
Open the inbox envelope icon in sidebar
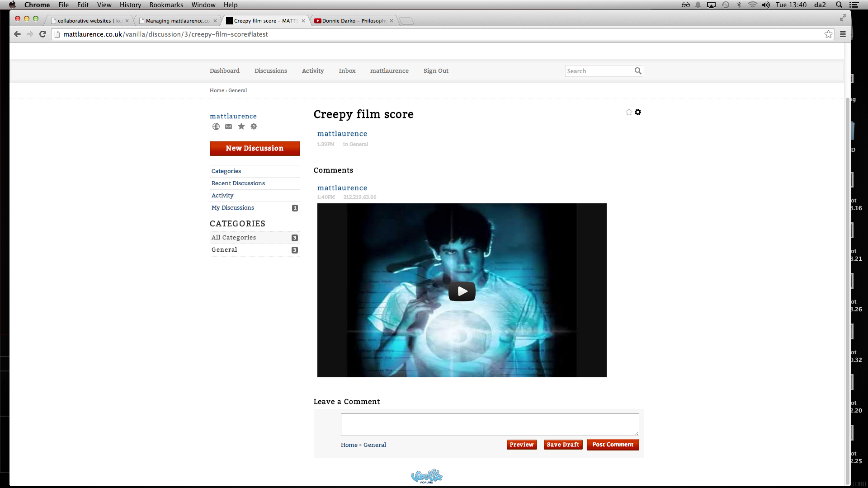click(229, 127)
